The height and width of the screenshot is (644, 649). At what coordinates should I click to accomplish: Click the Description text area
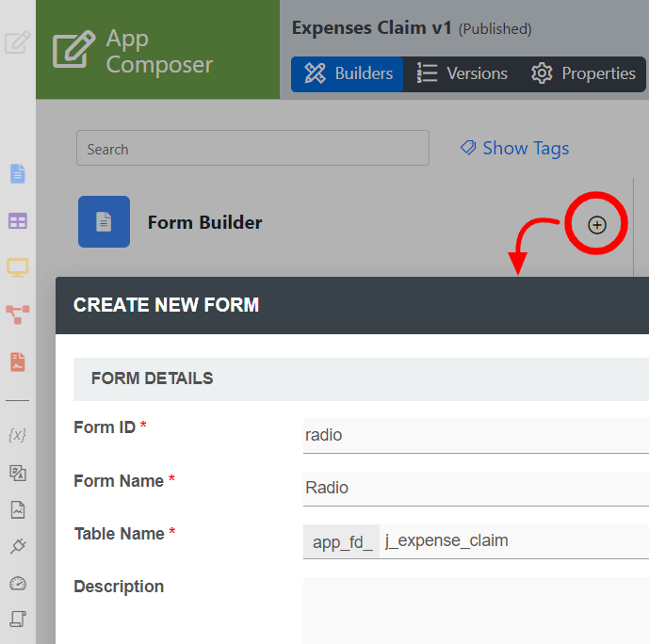point(476,610)
